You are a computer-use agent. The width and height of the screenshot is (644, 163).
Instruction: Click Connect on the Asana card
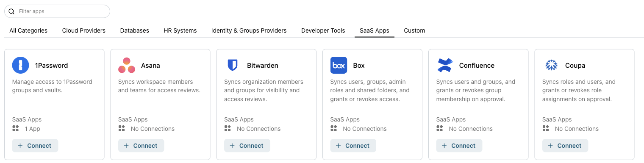pyautogui.click(x=141, y=146)
